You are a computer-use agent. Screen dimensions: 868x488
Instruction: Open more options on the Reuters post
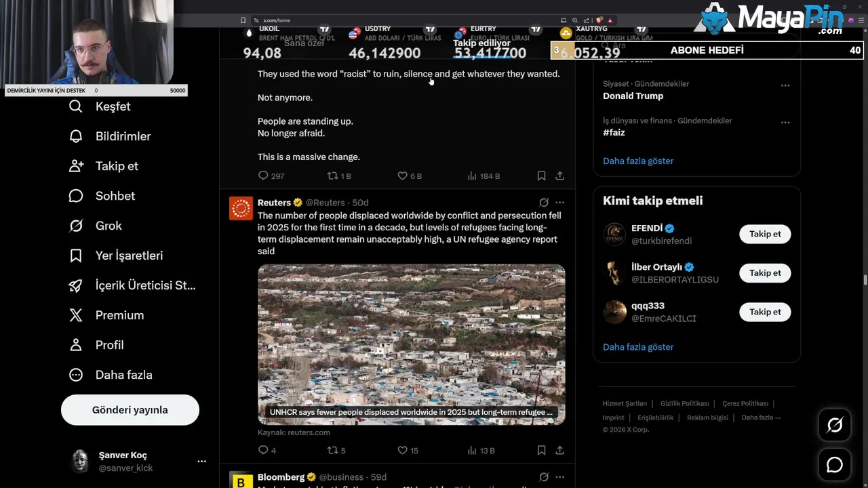(559, 203)
